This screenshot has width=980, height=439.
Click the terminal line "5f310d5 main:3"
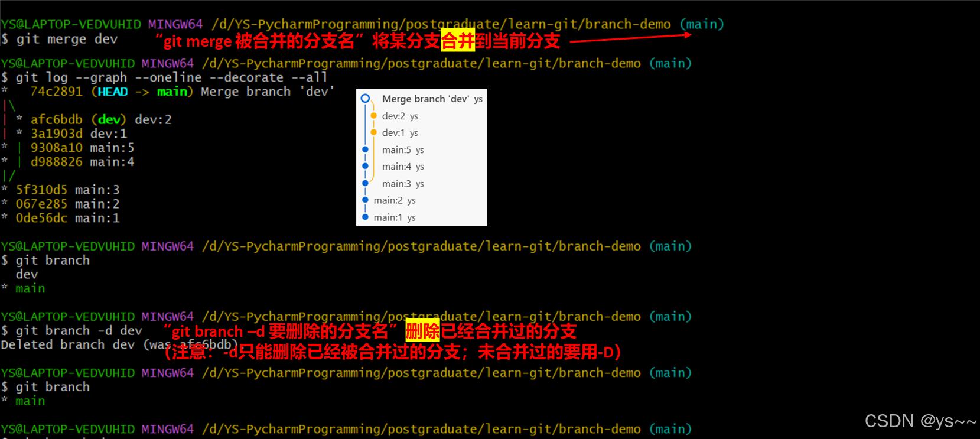tap(68, 190)
